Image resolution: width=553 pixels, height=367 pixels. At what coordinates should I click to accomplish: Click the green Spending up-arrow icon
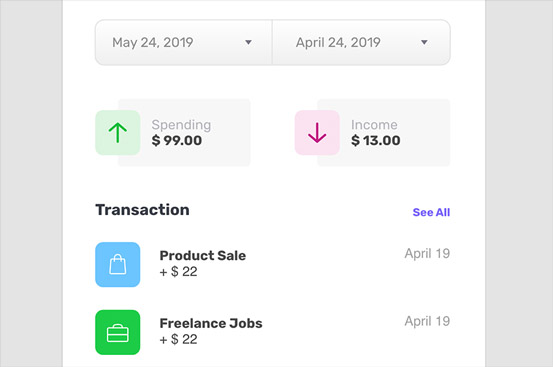118,133
